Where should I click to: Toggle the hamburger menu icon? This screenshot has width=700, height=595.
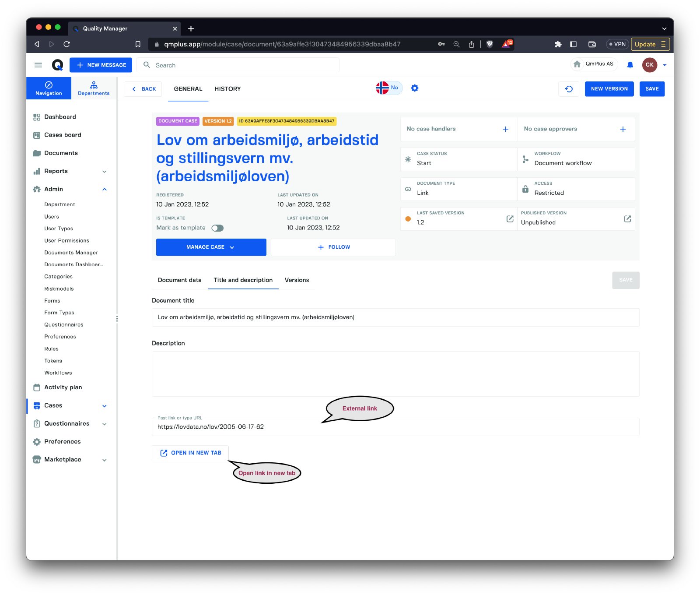click(x=38, y=65)
